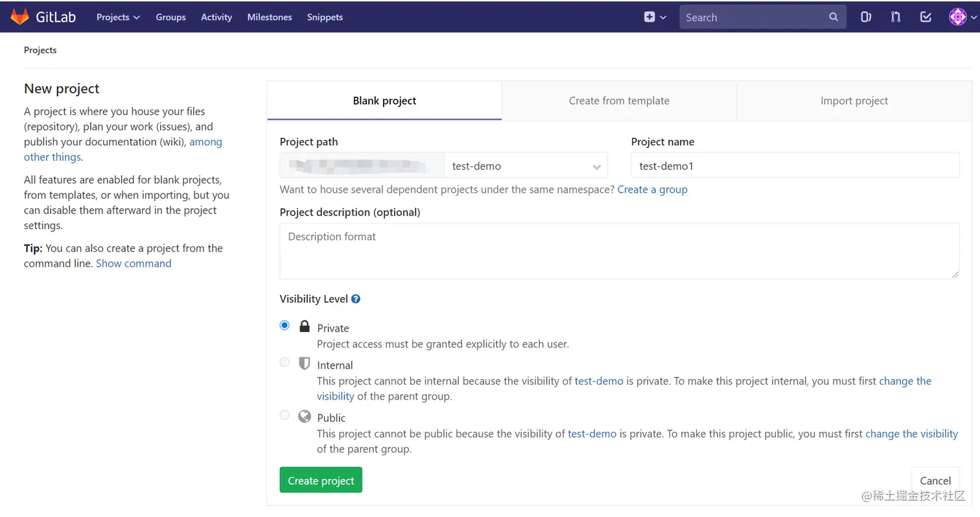Click the Public globe icon
This screenshot has height=517, width=980.
(x=304, y=416)
